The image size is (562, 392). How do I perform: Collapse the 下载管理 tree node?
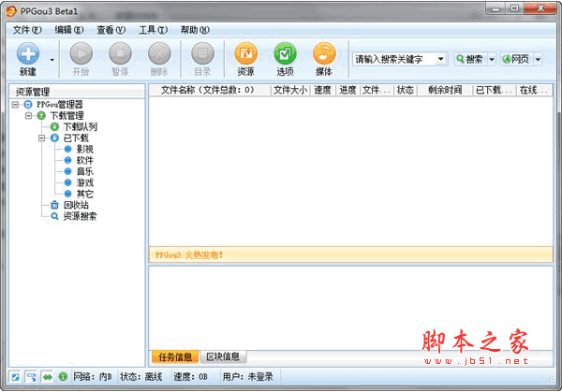pyautogui.click(x=28, y=116)
